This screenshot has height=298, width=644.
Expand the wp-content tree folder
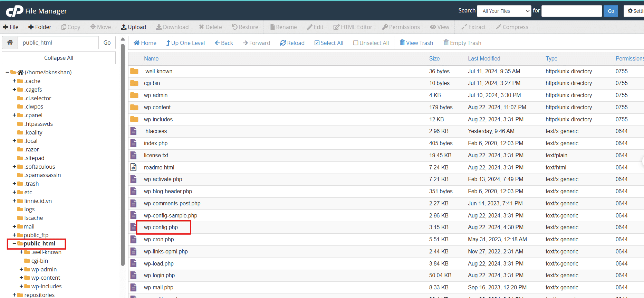click(21, 278)
